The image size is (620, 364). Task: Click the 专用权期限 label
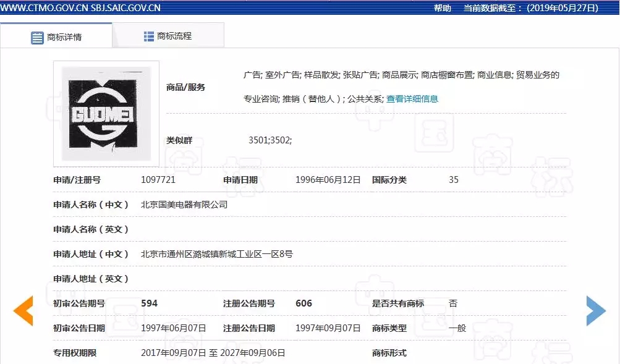pos(75,353)
